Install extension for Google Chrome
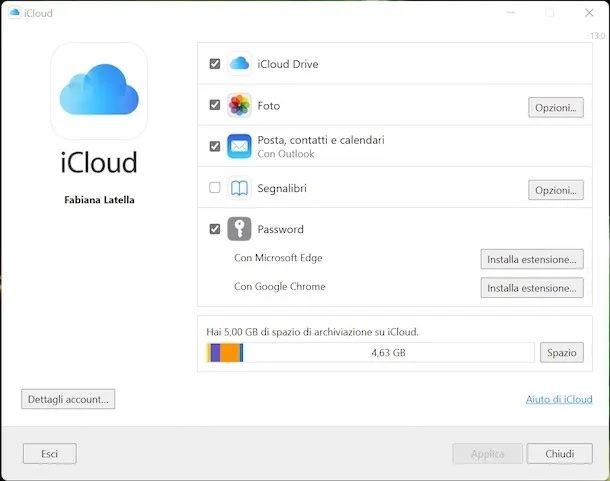This screenshot has width=610, height=481. [532, 288]
